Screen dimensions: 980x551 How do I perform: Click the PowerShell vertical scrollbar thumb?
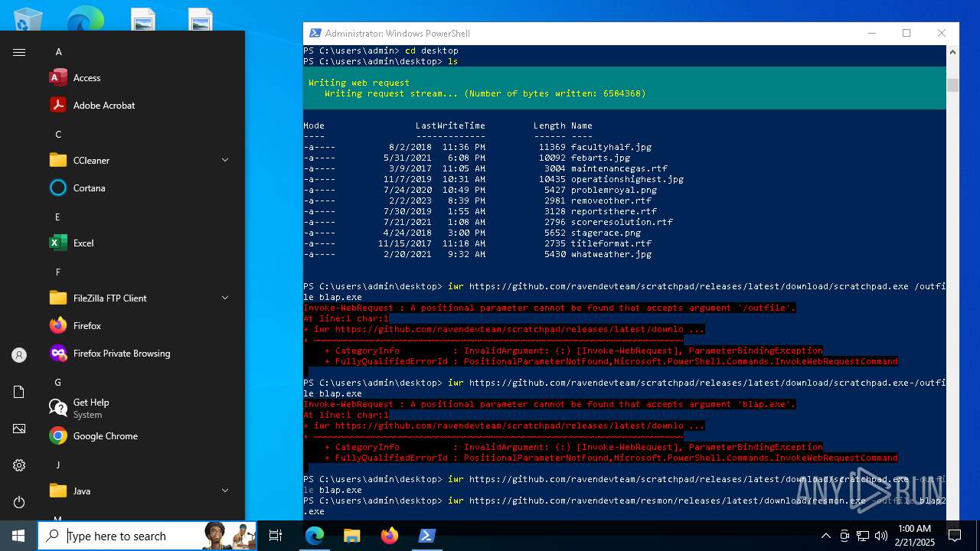(x=952, y=85)
